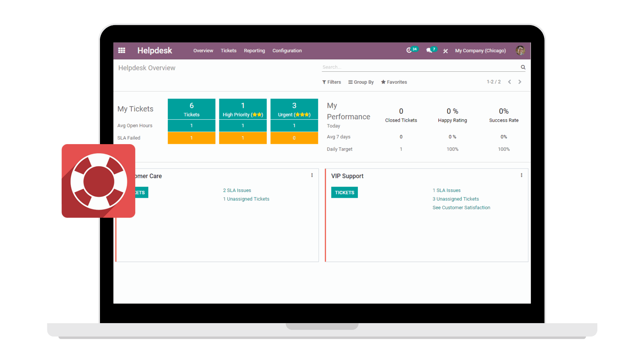The image size is (644, 362).
Task: Click the lifesaver/support app icon
Action: 98,180
